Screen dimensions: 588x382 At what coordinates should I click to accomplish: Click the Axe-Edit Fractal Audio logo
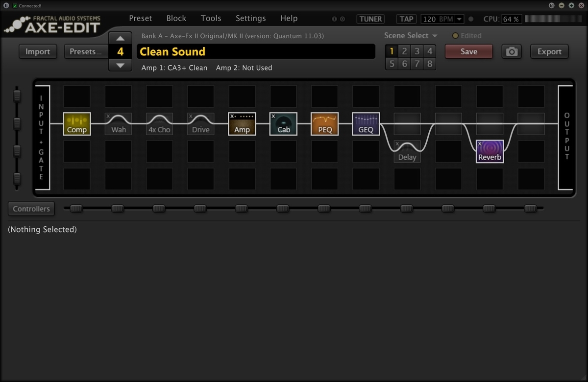coord(52,24)
